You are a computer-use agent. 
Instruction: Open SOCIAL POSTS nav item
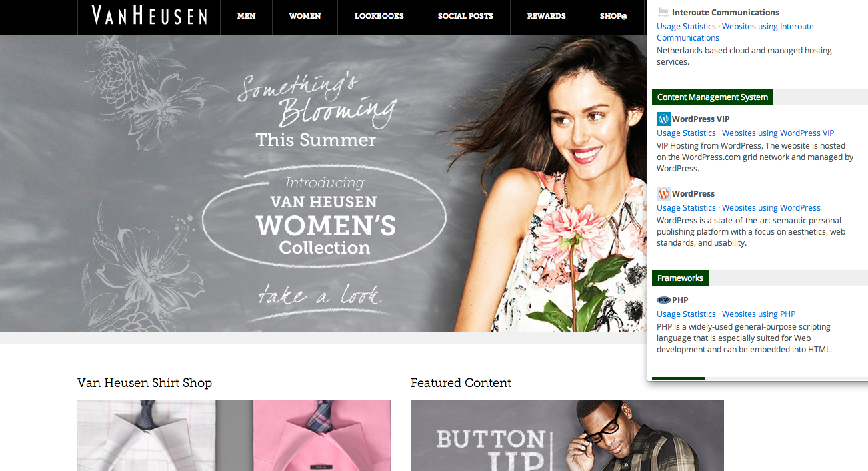pyautogui.click(x=465, y=16)
